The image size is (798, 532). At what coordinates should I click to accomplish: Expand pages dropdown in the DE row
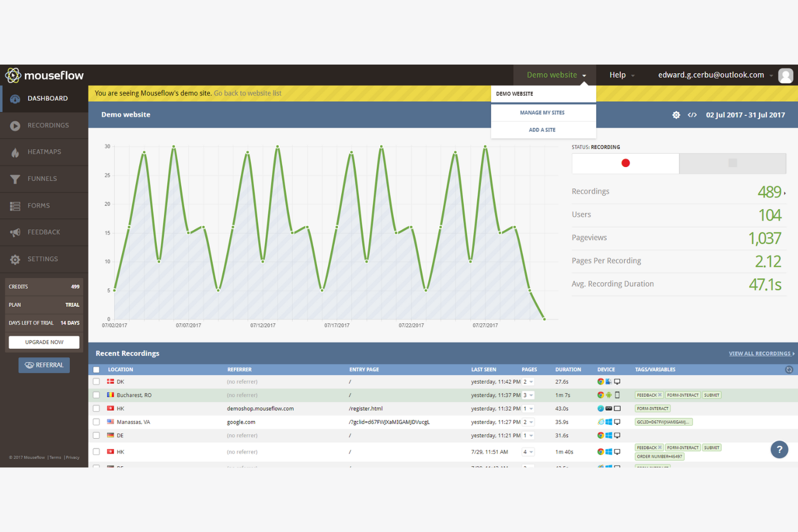[x=528, y=436]
